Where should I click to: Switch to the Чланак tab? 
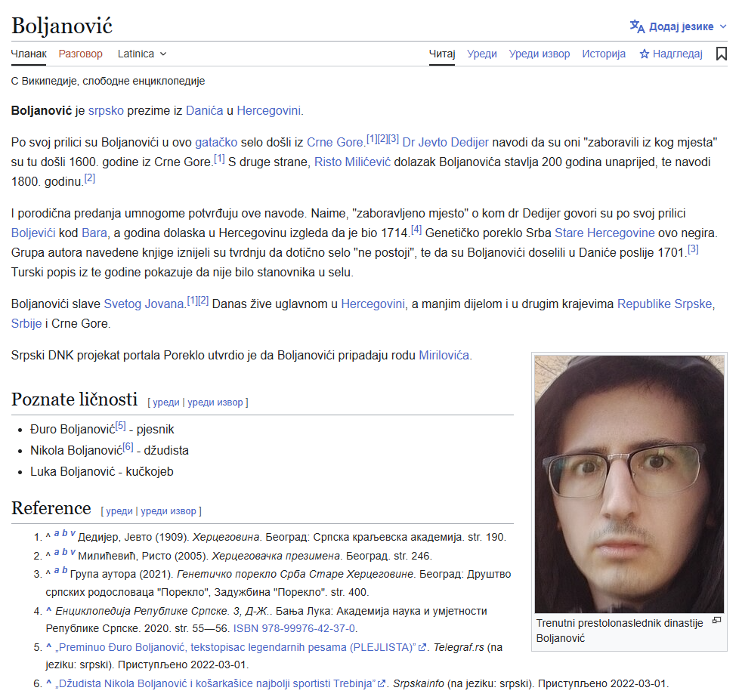(x=29, y=54)
